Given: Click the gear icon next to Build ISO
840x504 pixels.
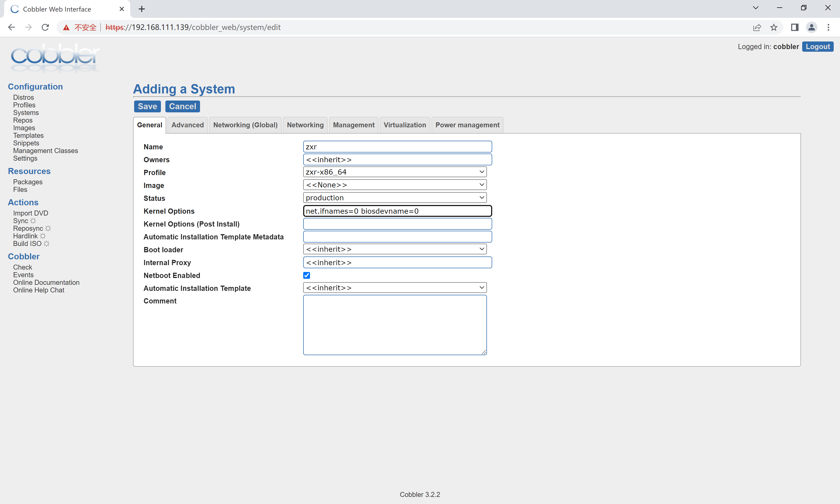Looking at the screenshot, I should tap(46, 244).
